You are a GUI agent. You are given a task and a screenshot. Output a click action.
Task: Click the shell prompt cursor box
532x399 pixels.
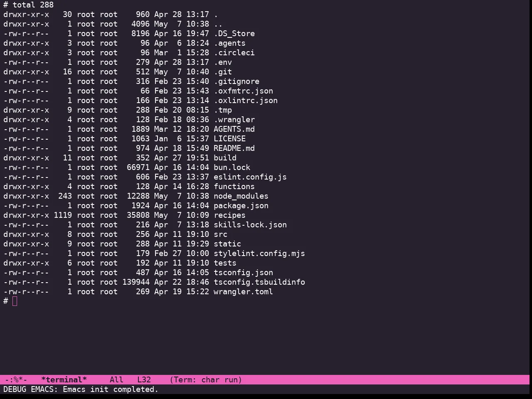(x=15, y=301)
